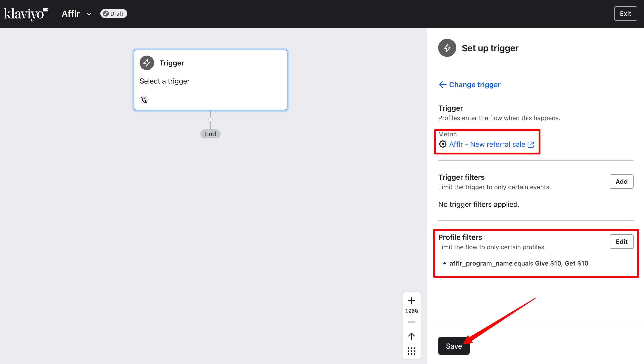Open the Afflr - New referral sale link
The height and width of the screenshot is (364, 644).
coord(487,144)
